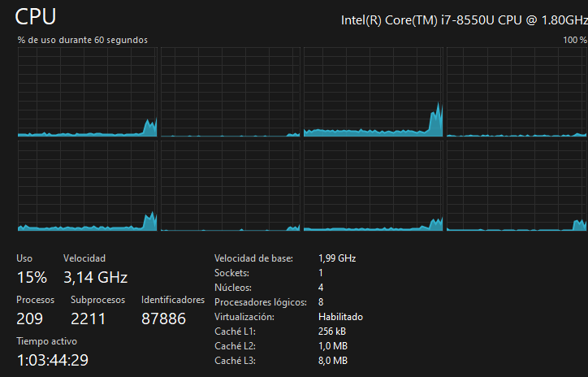Click the '% de uso durante 60 segundos' label

coord(82,40)
